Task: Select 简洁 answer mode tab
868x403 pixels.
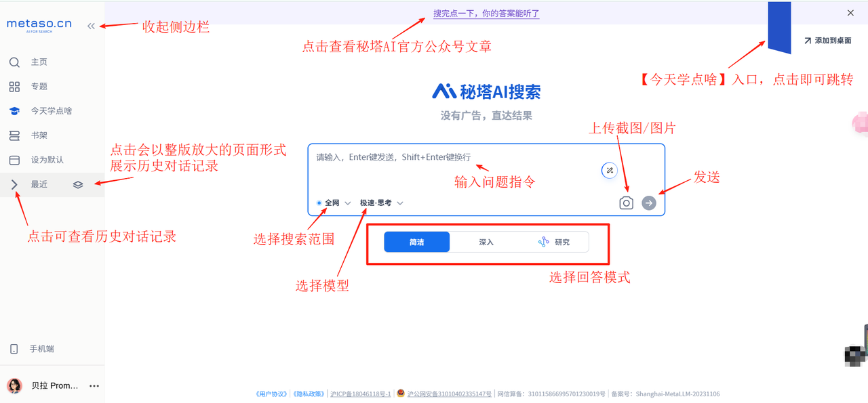Action: (x=416, y=242)
